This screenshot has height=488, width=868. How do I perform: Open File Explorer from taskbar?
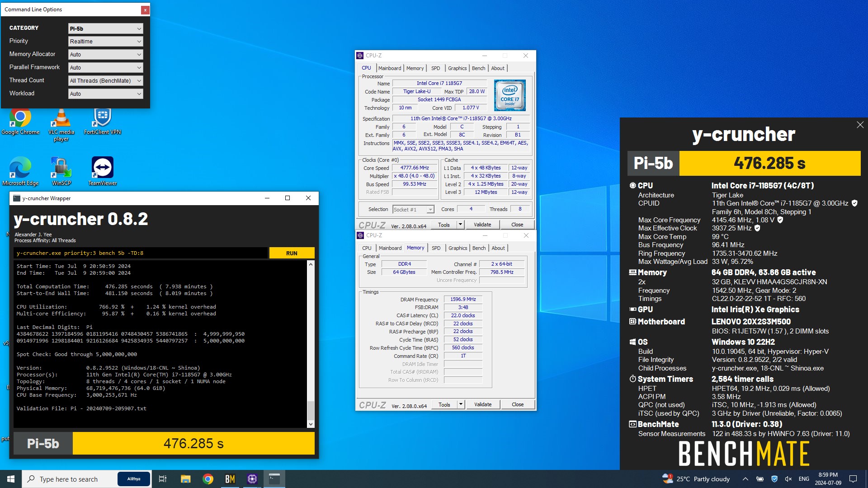click(185, 479)
